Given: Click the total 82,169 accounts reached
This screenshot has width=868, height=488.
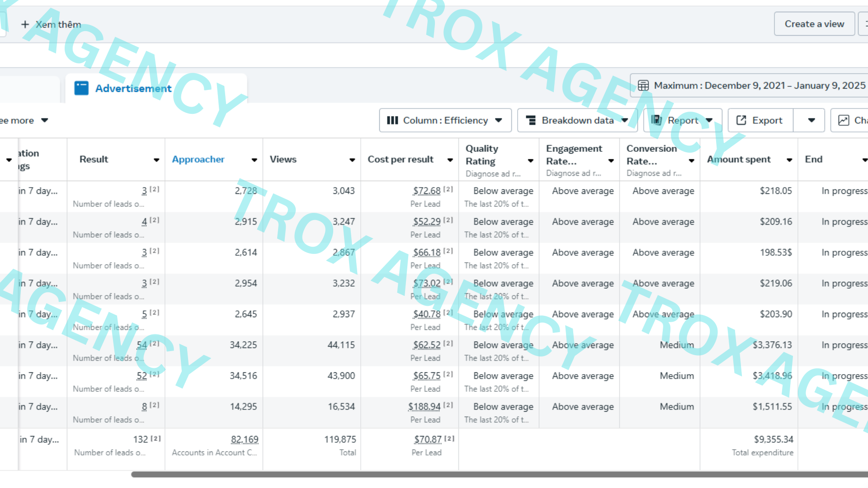Looking at the screenshot, I should pyautogui.click(x=245, y=439).
